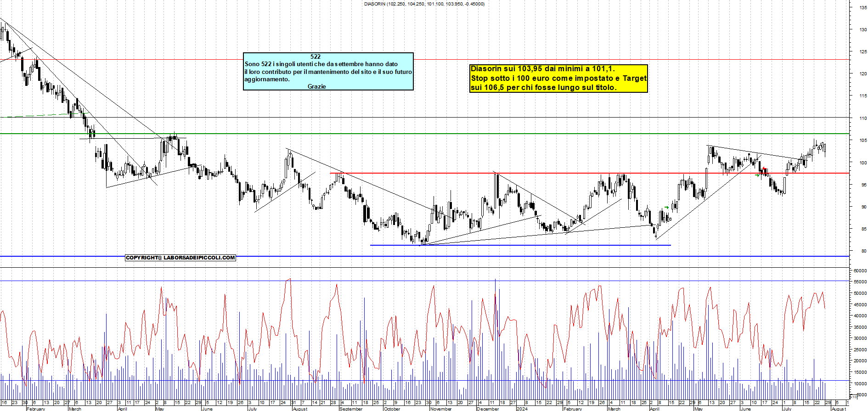Click the 2024 year label on time axis
Viewport: 868px width, 411px height.
pos(522,409)
